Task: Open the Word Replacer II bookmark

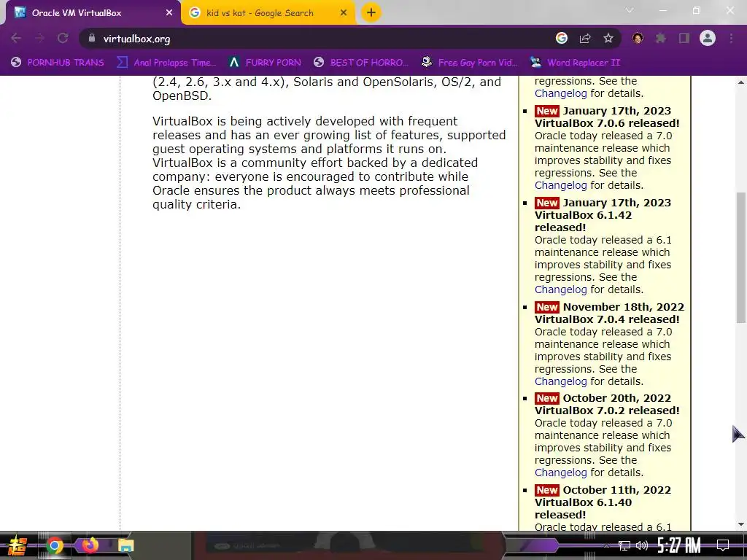Action: pyautogui.click(x=576, y=63)
